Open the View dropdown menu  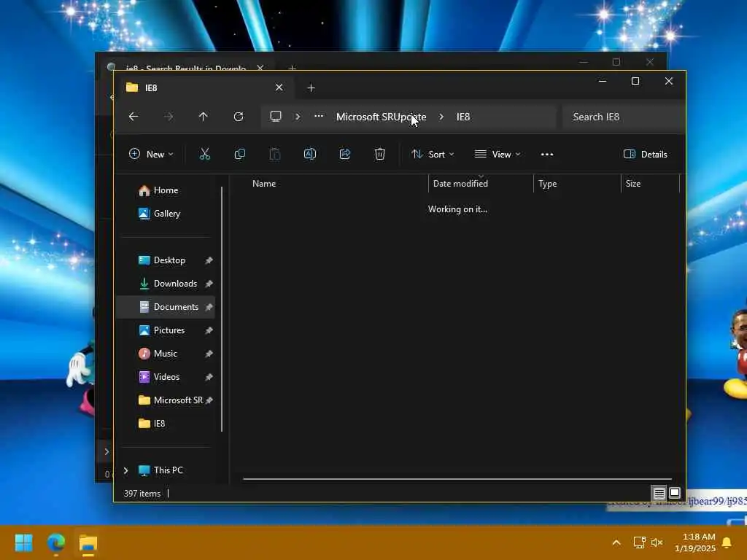pyautogui.click(x=498, y=155)
